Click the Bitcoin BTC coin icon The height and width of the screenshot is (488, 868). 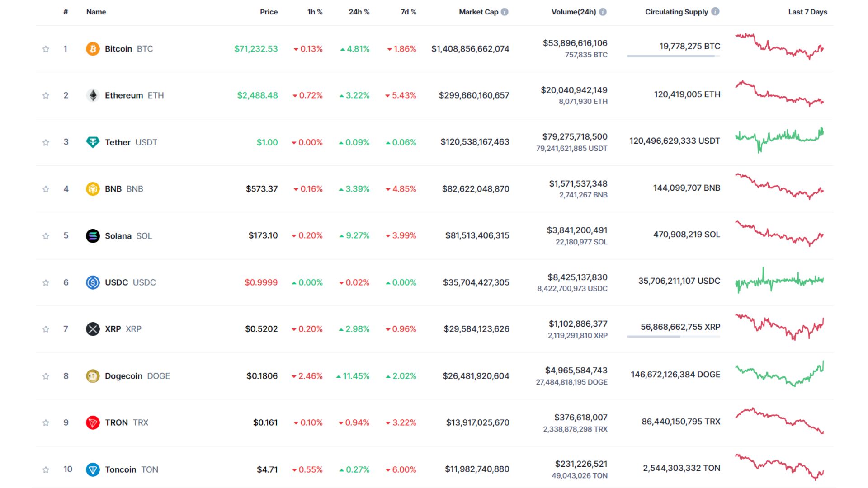93,48
